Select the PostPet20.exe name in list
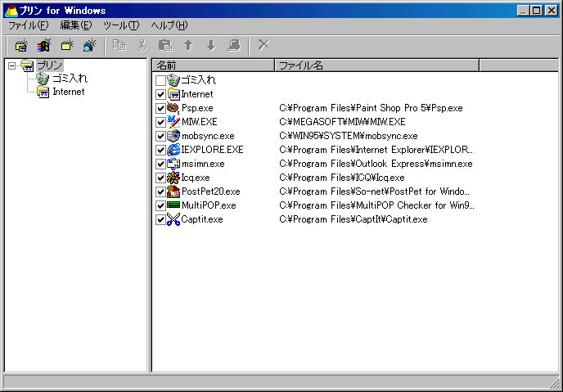Screen dimensions: 563x392 point(211,191)
